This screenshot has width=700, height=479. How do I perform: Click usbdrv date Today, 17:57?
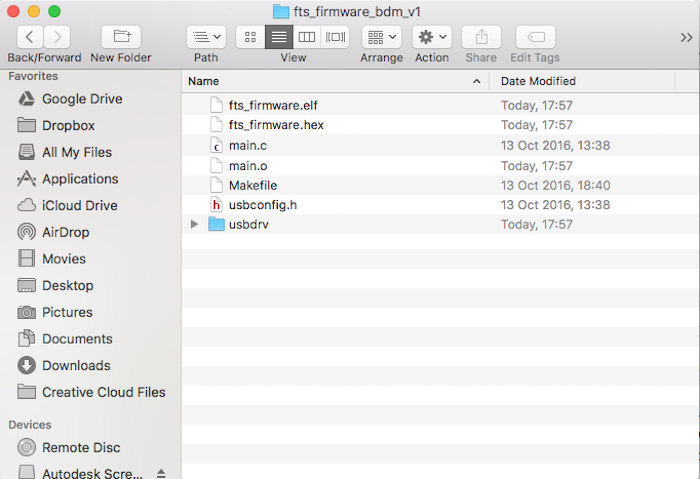[x=537, y=225]
